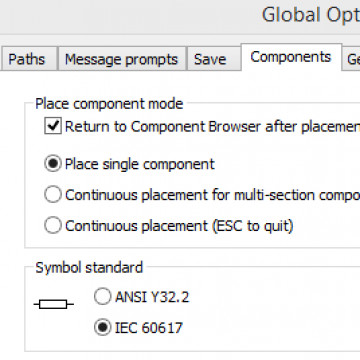Switch to the Paths tab
This screenshot has width=360, height=360.
pyautogui.click(x=27, y=59)
